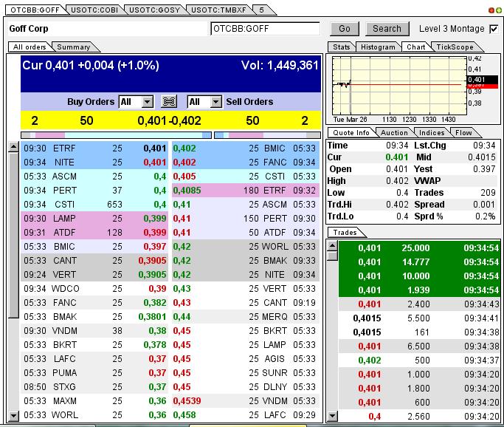Toggle the Level 3 Montage checkbox
This screenshot has height=427, width=504.
click(x=494, y=29)
